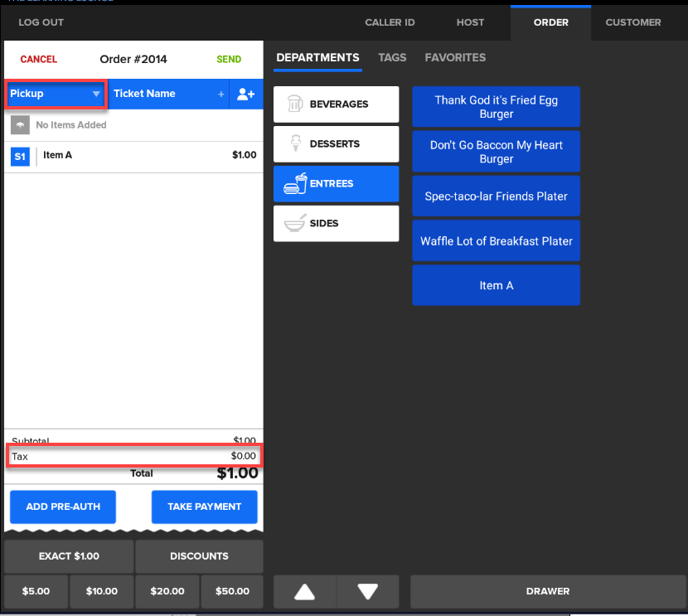
Task: Click the plus icon beside Ticket Name
Action: tap(221, 95)
